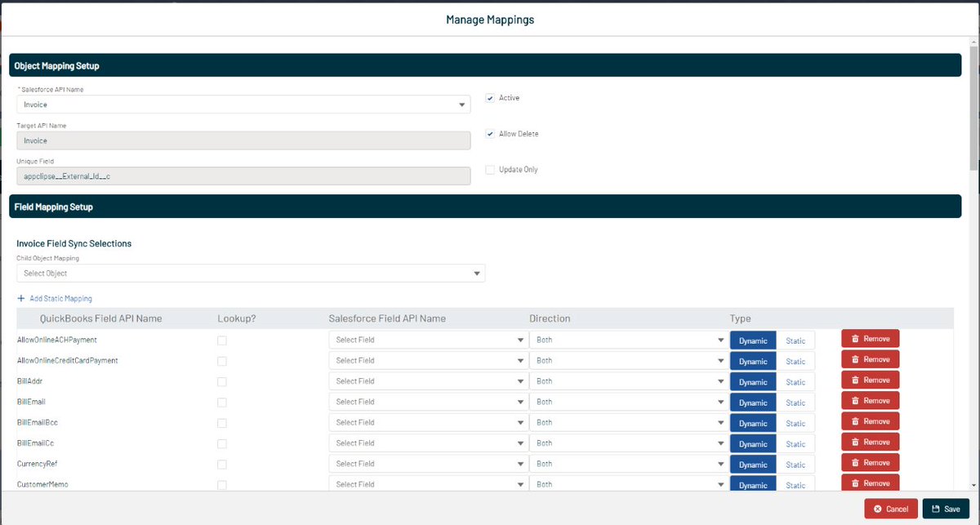980x525 pixels.
Task: Click trash icon in BillEmailBcc Remove button
Action: pos(855,421)
